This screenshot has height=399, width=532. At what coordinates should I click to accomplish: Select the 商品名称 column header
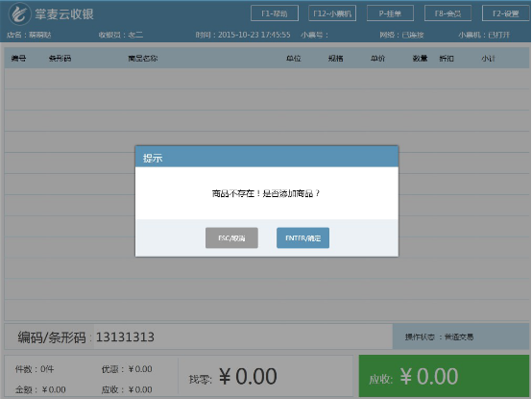(142, 59)
